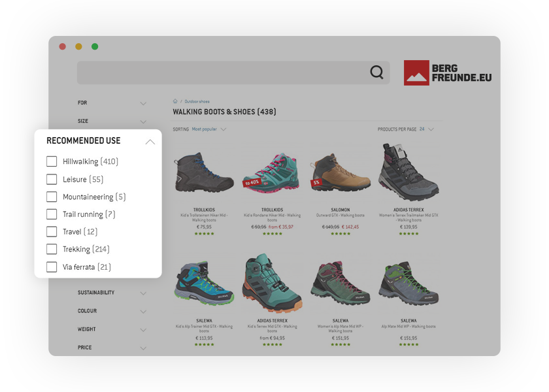Click price € 139,95
Image resolution: width=549 pixels, height=392 pixels.
tap(408, 227)
